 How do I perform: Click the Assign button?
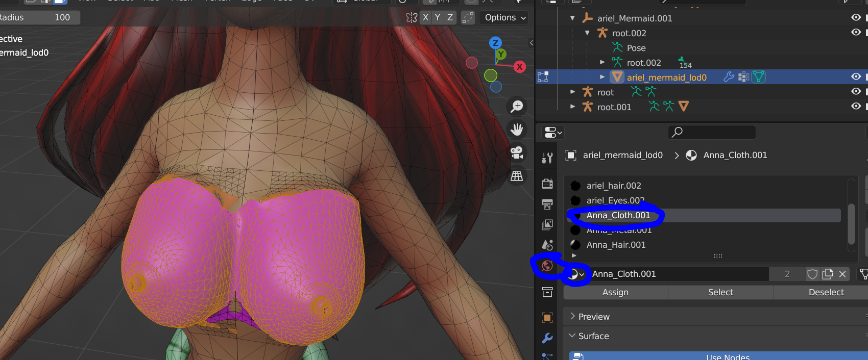coord(615,292)
